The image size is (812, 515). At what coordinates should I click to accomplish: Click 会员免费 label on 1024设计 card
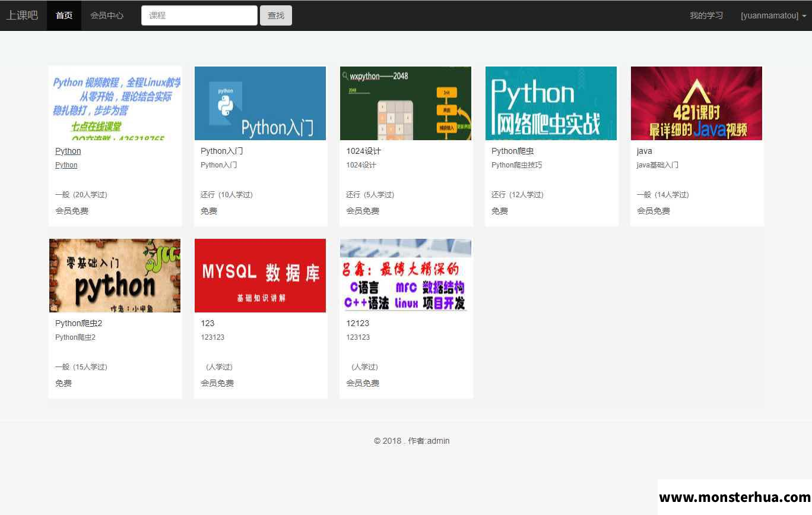[x=363, y=211]
